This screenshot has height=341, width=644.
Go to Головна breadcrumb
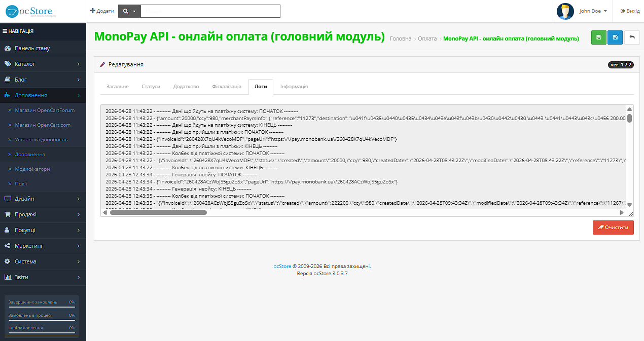pyautogui.click(x=401, y=39)
